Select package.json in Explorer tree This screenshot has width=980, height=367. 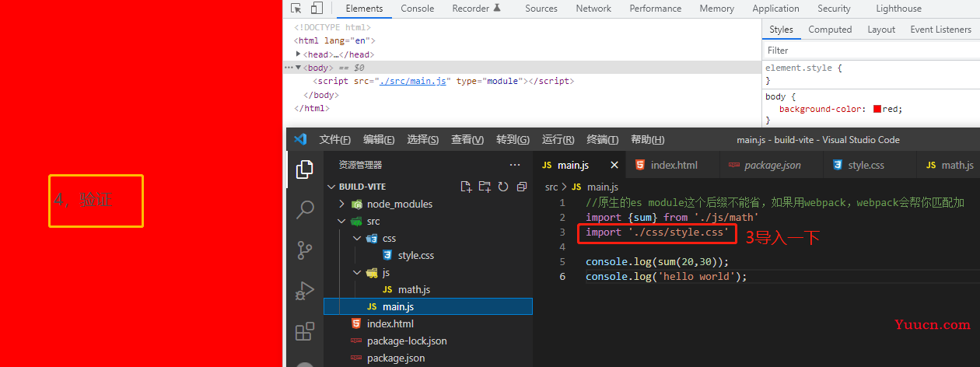click(x=428, y=358)
